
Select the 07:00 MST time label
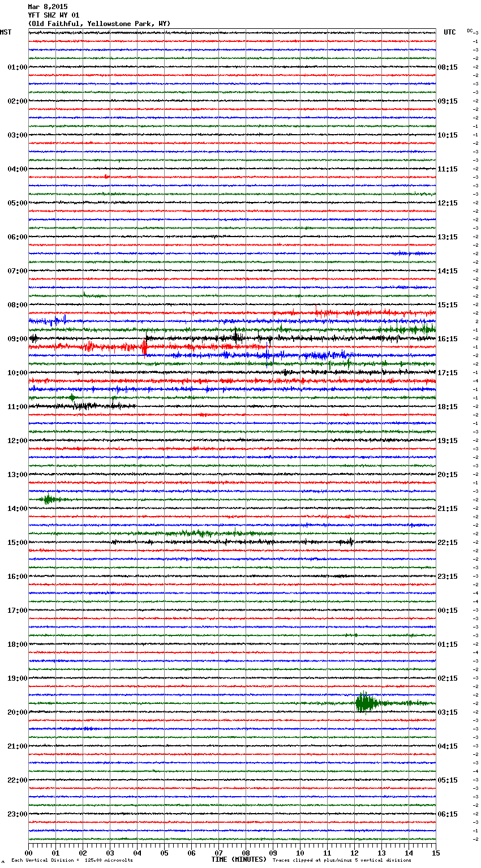pos(18,271)
